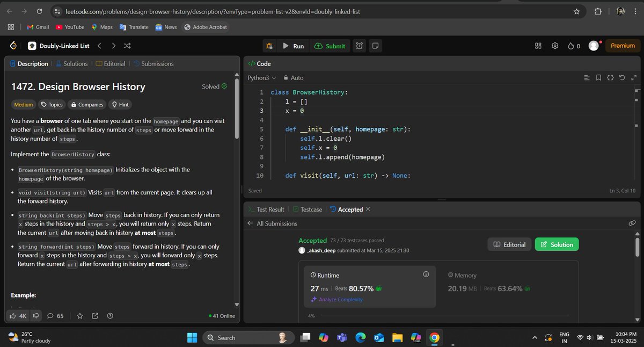The image size is (644, 347).
Task: Open the Test Result tab
Action: [x=266, y=209]
